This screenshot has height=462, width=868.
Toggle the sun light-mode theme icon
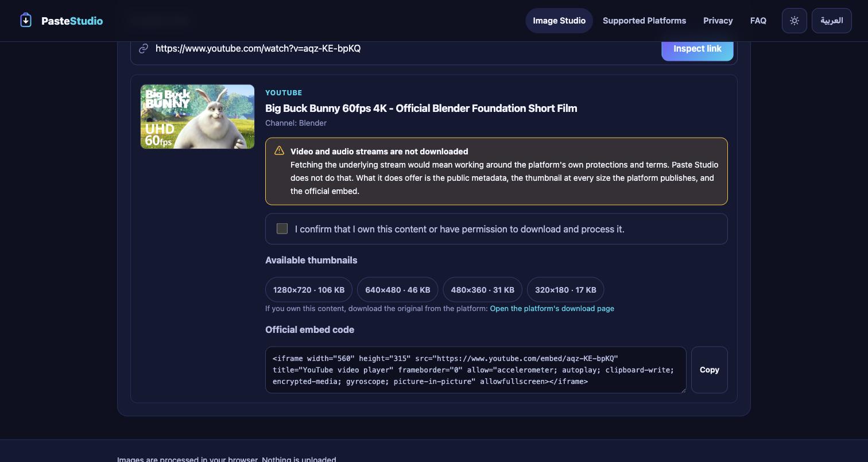(x=795, y=21)
